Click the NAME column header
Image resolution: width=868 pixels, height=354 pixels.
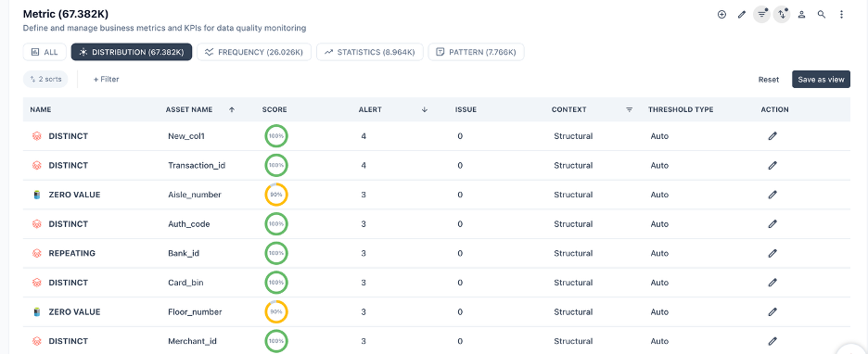tap(41, 109)
